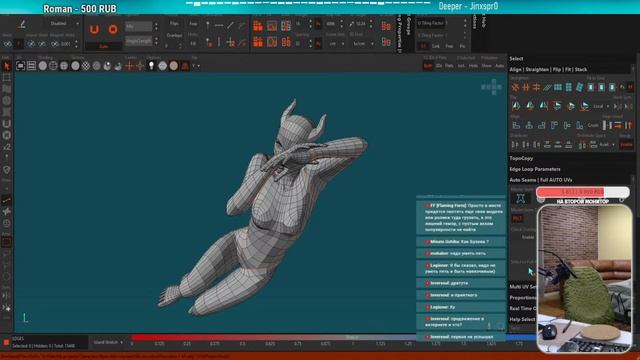Viewport: 640px width, 360px height.
Task: Open the Up axis Y dropdown
Action: click(x=196, y=66)
